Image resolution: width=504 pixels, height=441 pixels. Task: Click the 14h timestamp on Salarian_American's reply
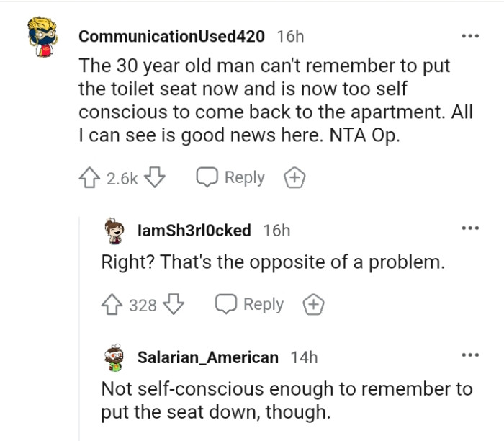304,357
